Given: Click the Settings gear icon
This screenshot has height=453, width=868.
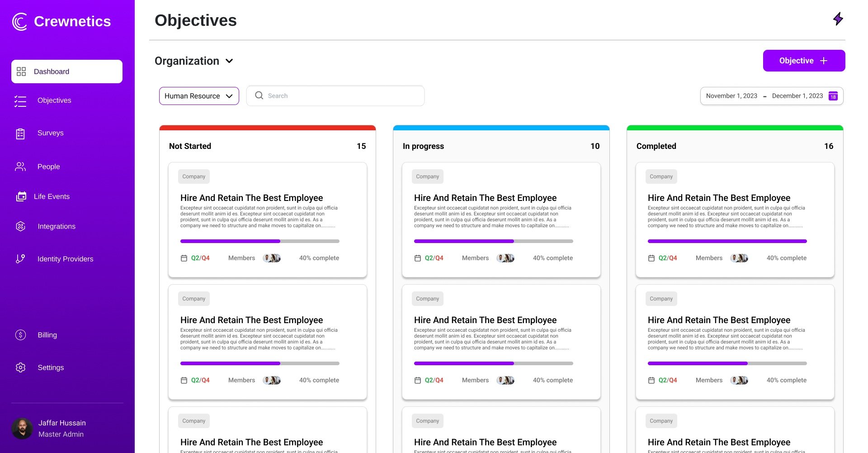Looking at the screenshot, I should 20,367.
